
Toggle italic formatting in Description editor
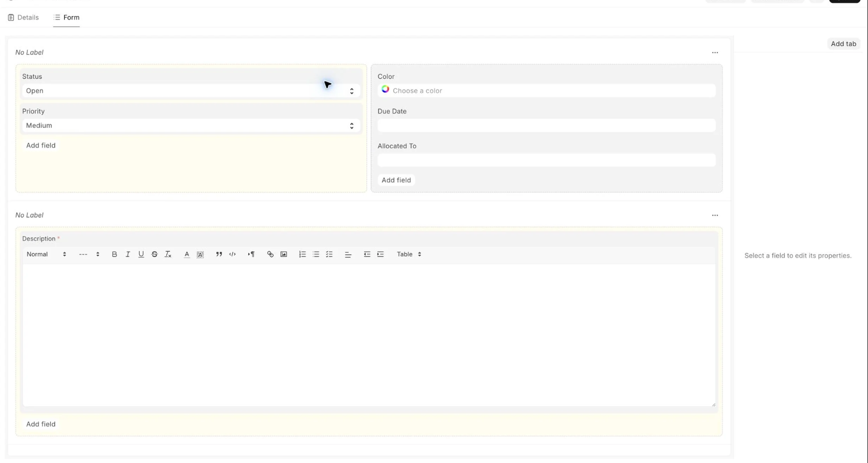[x=128, y=254]
